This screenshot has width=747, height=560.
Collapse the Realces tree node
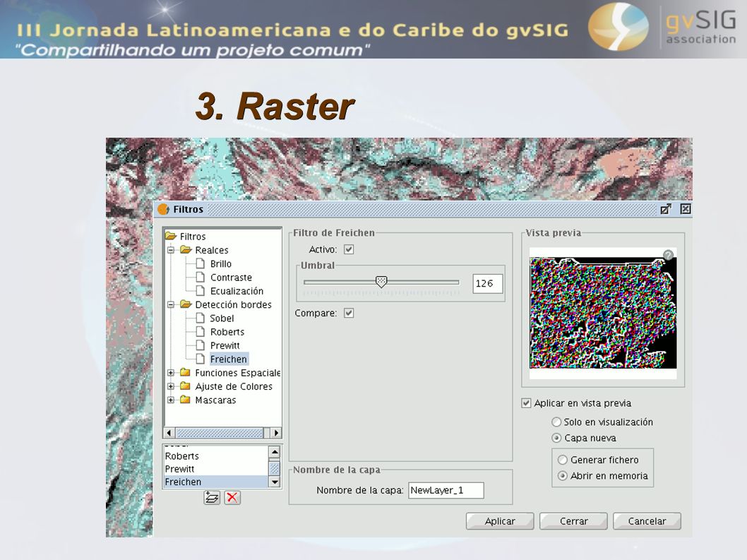171,250
